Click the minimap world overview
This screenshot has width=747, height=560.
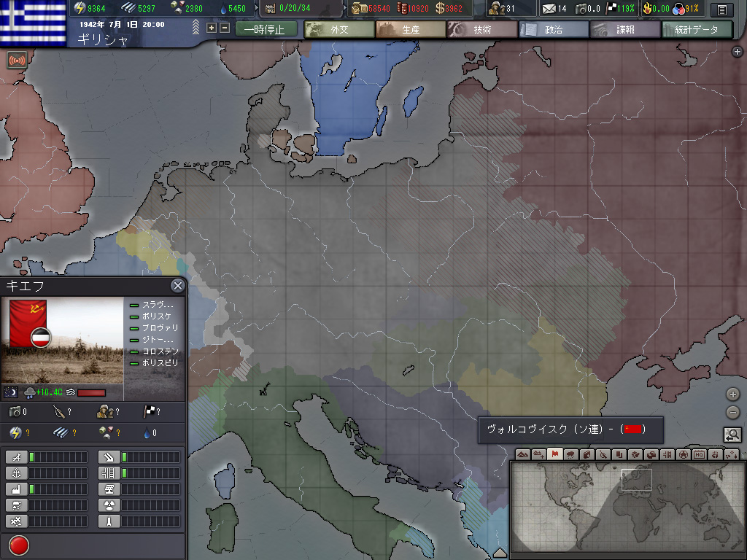point(628,508)
